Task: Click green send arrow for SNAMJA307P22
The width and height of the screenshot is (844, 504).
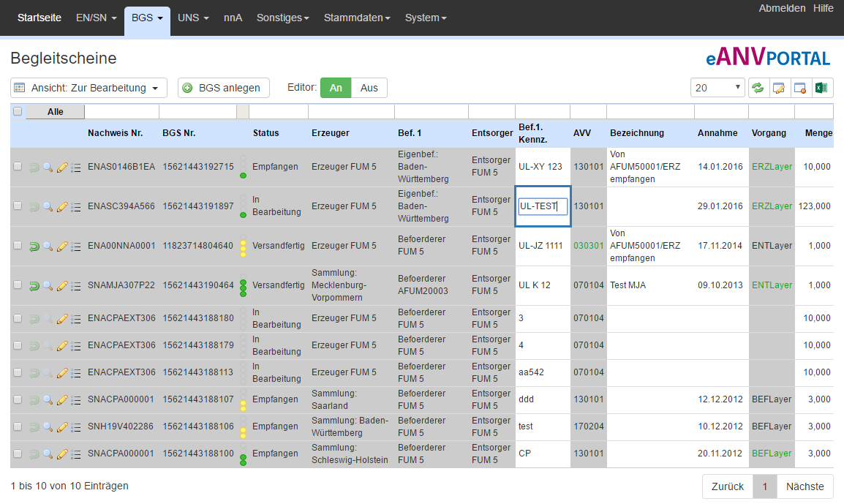Action: (x=34, y=286)
